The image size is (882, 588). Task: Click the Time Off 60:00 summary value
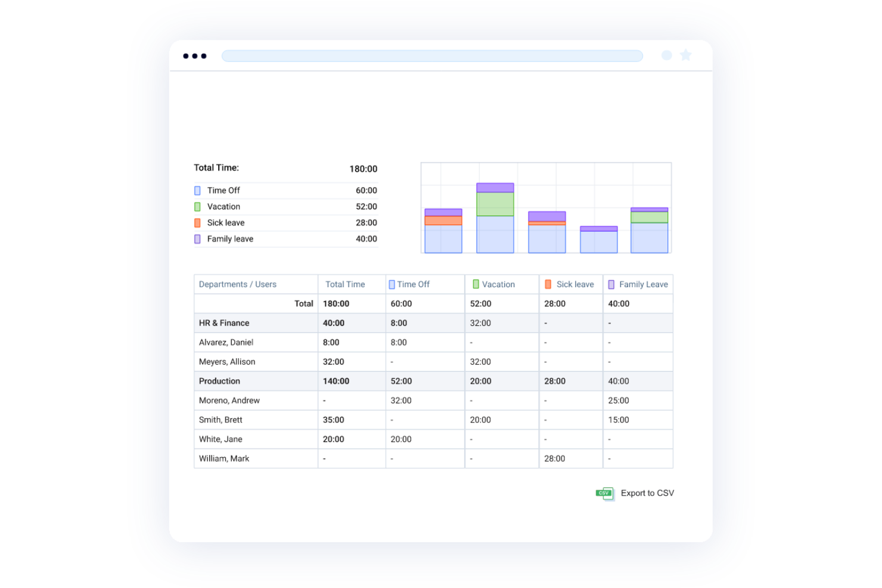(367, 191)
